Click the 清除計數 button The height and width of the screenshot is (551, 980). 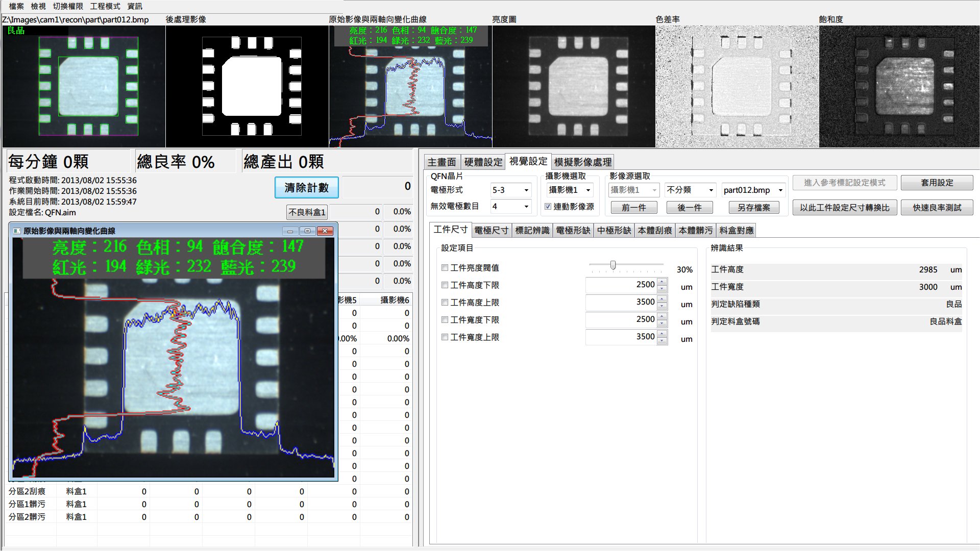pos(307,187)
